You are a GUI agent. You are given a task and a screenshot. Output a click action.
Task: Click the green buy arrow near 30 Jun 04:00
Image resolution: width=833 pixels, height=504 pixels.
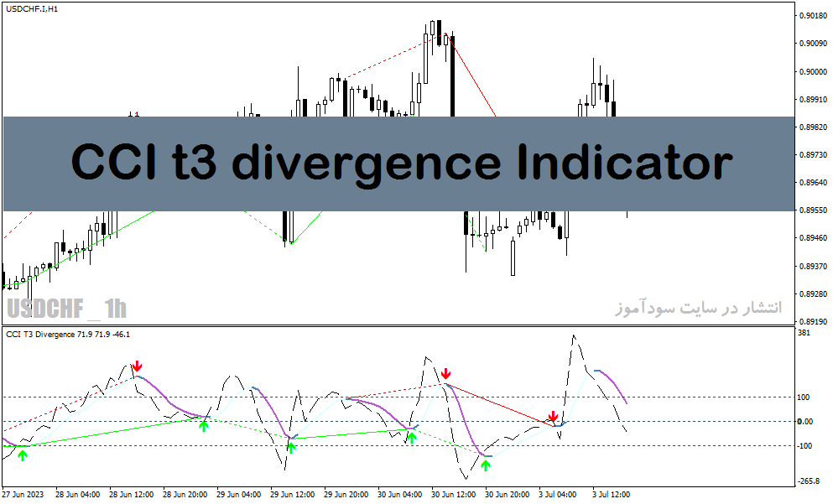click(412, 438)
